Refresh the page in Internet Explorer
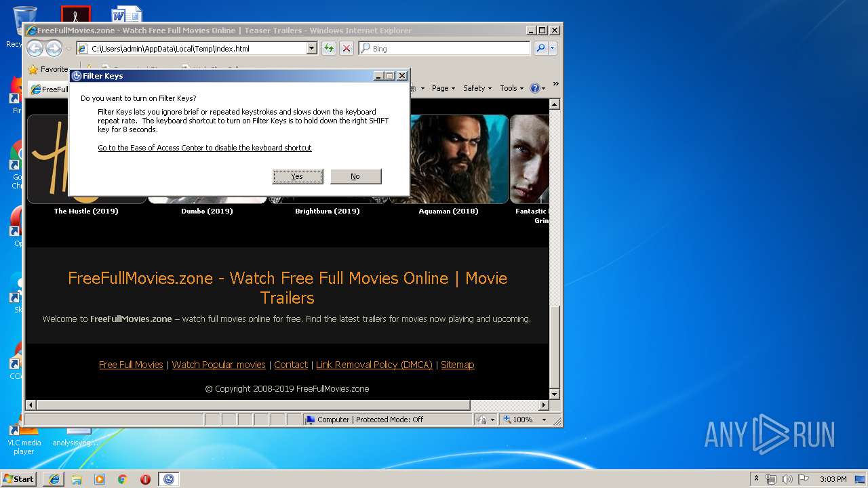 (x=329, y=48)
